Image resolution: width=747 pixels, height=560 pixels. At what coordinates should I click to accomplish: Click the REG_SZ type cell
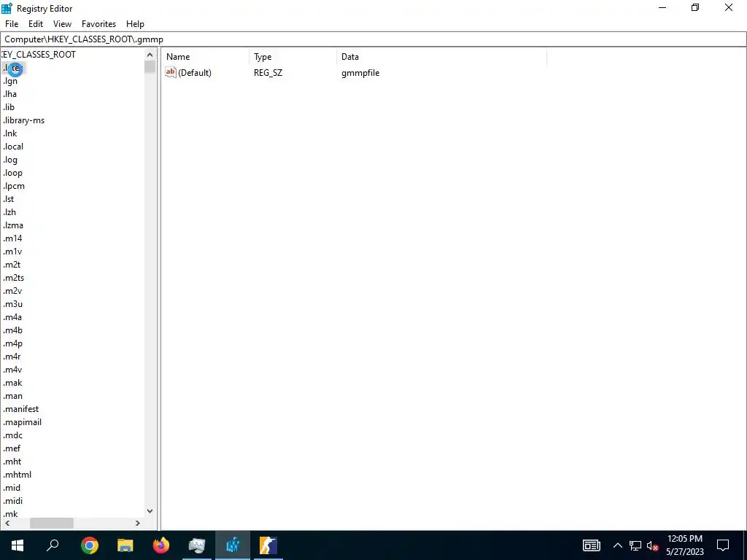[268, 73]
